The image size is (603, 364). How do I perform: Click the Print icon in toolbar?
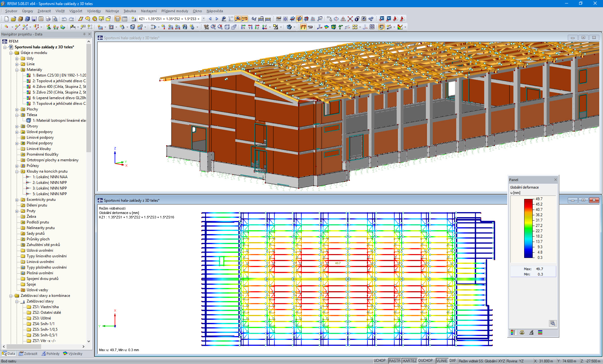click(x=48, y=19)
